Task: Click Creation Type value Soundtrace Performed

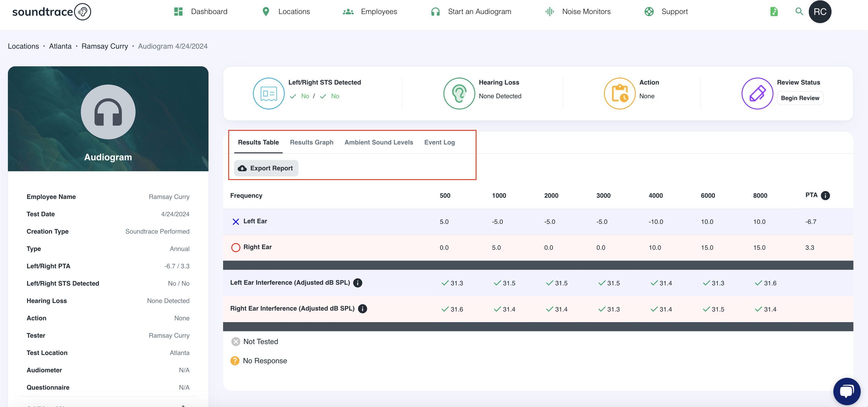Action: [157, 232]
